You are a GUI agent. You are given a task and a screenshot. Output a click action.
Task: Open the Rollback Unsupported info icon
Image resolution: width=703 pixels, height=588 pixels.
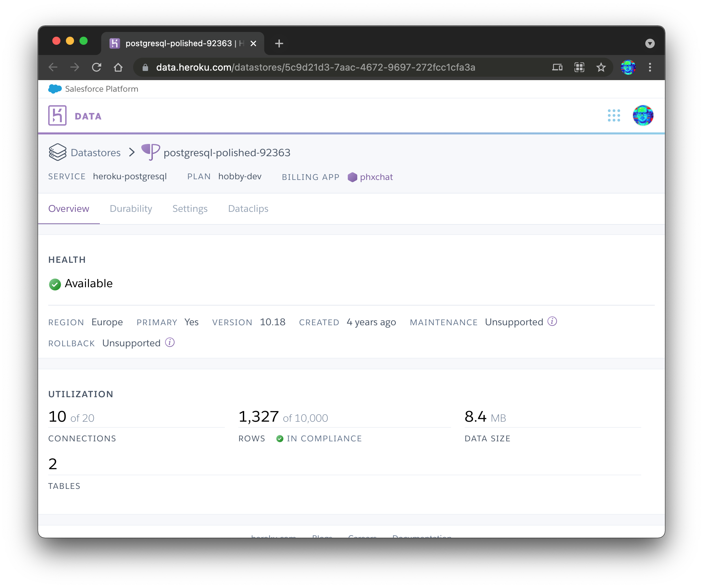point(169,343)
